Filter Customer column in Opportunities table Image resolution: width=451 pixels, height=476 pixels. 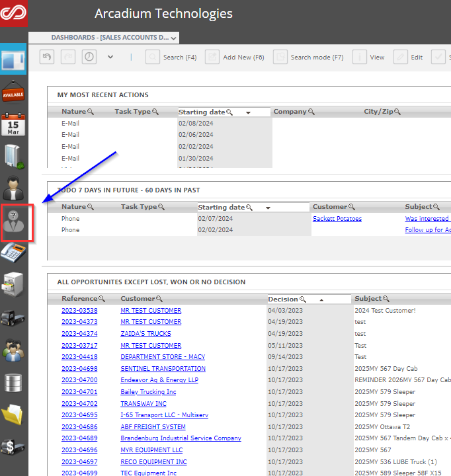click(x=159, y=299)
